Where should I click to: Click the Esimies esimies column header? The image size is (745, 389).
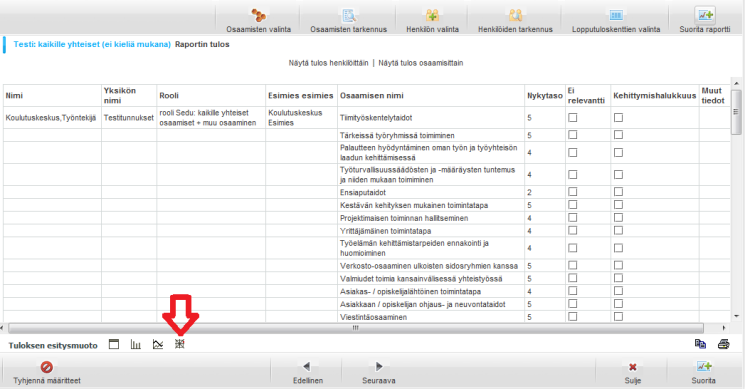point(301,95)
